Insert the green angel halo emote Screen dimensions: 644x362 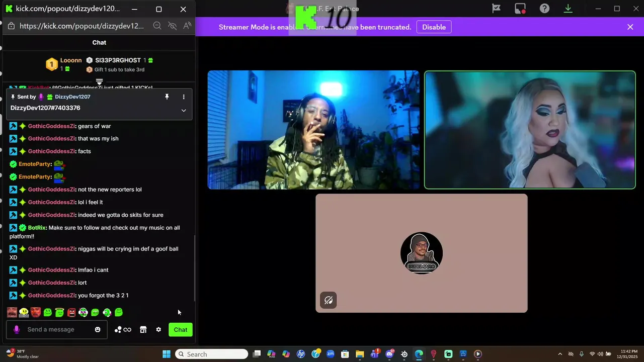coord(59,312)
